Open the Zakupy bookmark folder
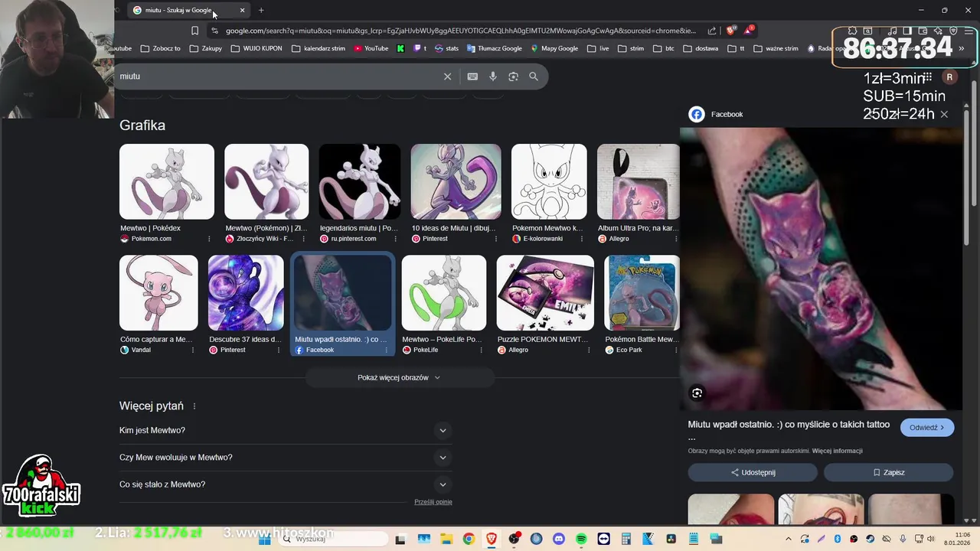The height and width of the screenshot is (551, 980). pos(206,48)
